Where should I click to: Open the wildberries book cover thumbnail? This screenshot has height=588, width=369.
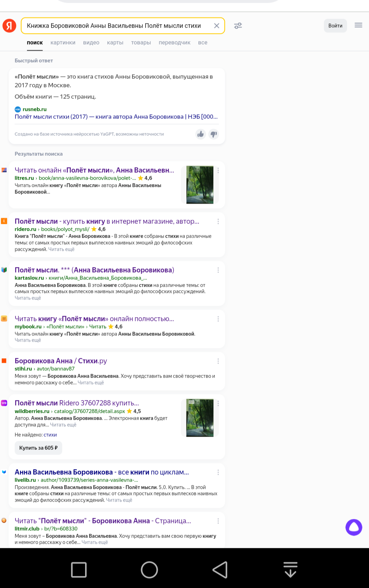click(x=200, y=418)
